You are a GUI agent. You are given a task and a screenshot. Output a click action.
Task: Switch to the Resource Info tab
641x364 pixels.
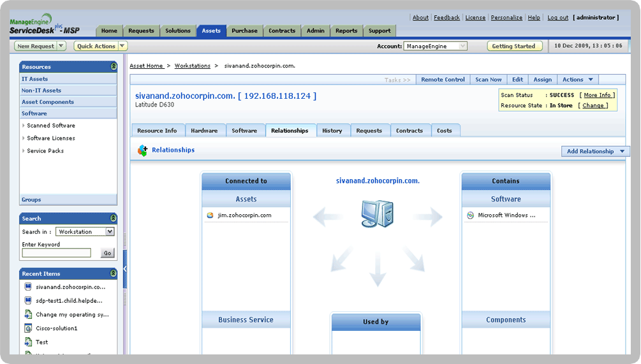tap(157, 131)
